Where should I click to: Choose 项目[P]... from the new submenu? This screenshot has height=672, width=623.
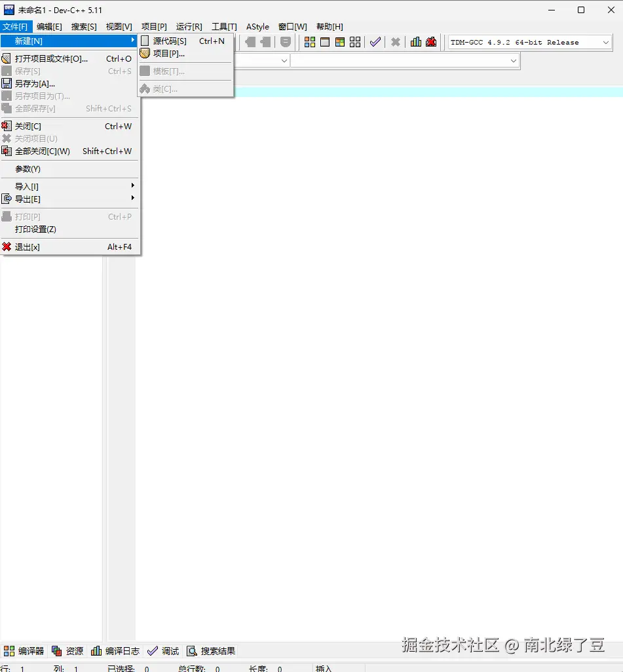coord(186,53)
